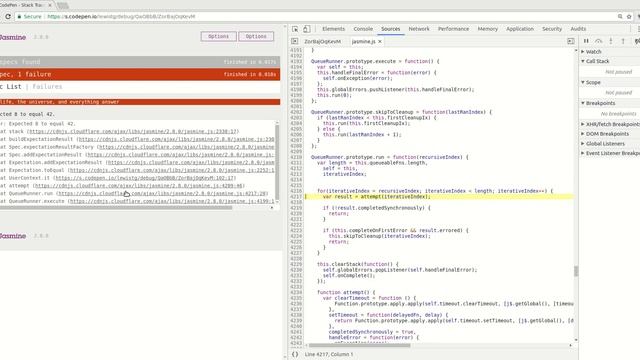Open the Expectation.toEqual trace link

pyautogui.click(x=172, y=170)
